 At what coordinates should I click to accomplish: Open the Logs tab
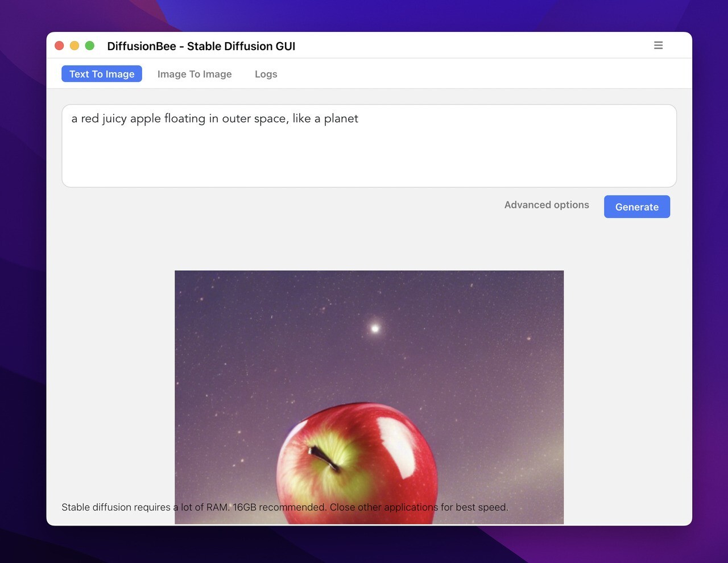coord(266,74)
